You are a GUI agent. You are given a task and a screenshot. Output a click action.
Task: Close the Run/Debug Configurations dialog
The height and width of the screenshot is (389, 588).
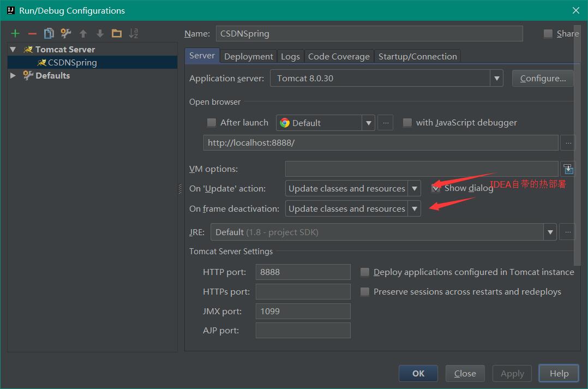tap(576, 10)
